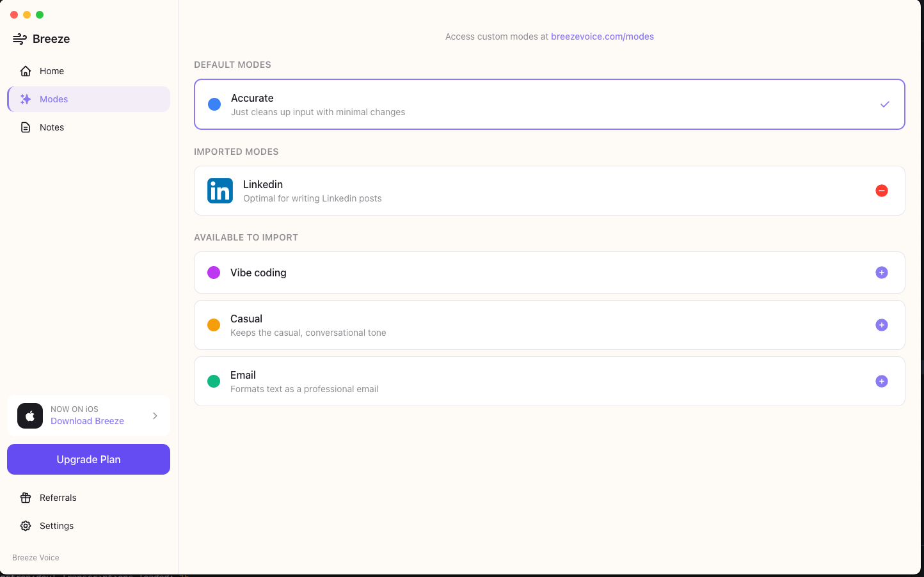Click the checkmark on the Accurate mode
Screen dimensions: 924x577
885,104
